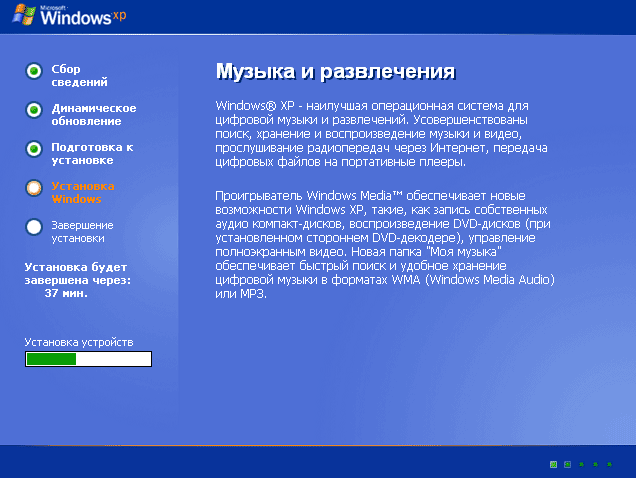Viewport: 636px width, 478px height.
Task: Click the 'Завершение установки' step label
Action: click(x=82, y=231)
